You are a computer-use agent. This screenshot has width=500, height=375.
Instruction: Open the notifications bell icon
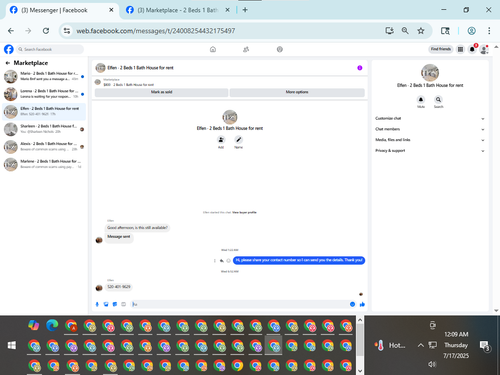[x=472, y=49]
